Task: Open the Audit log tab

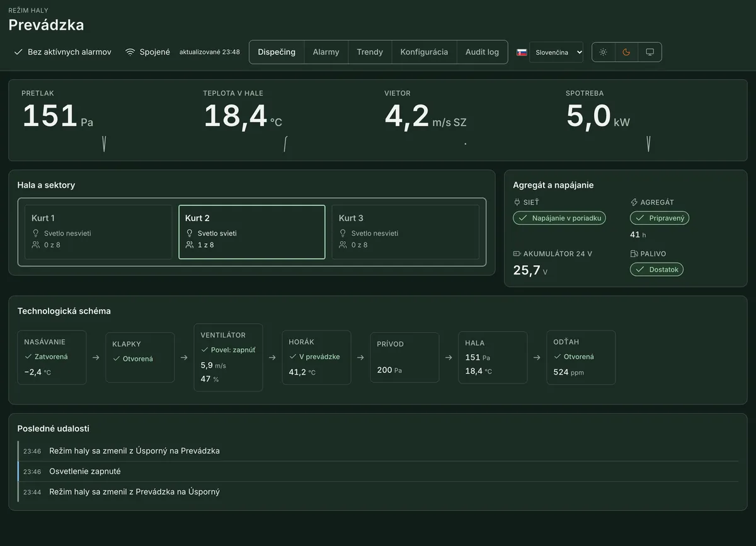Action: coord(482,52)
